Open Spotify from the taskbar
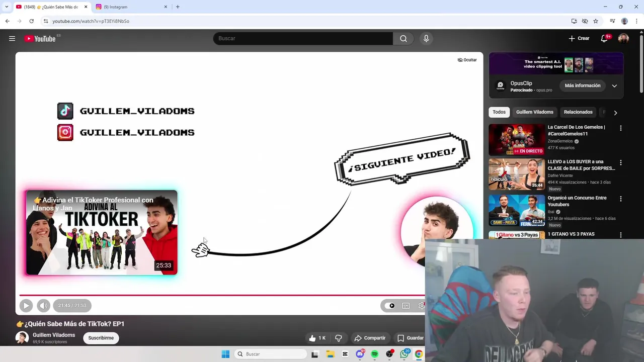This screenshot has height=362, width=644. pyautogui.click(x=374, y=354)
